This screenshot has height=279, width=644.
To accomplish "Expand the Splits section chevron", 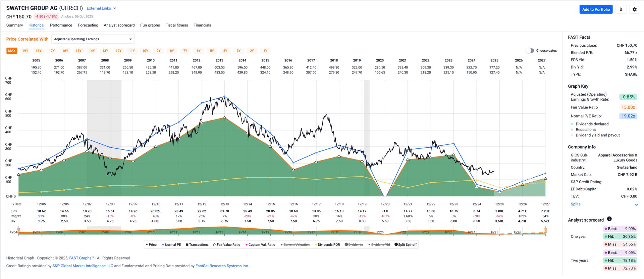I will point(636,205).
